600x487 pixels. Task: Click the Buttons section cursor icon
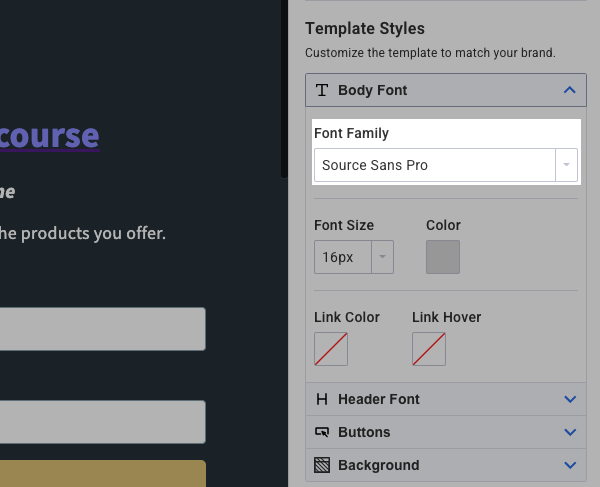(x=322, y=432)
